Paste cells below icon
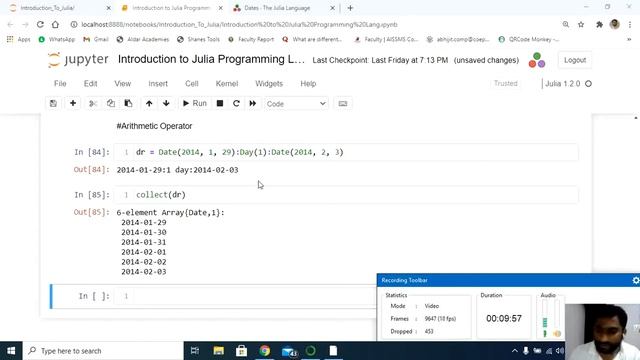Screen dimensions: 640x360 [x=128, y=103]
